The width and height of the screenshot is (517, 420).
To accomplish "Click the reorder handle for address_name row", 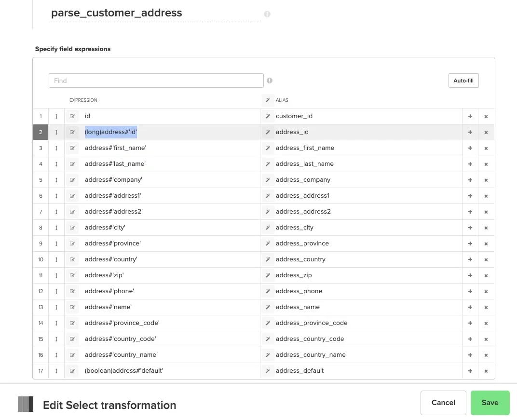I will (56, 307).
